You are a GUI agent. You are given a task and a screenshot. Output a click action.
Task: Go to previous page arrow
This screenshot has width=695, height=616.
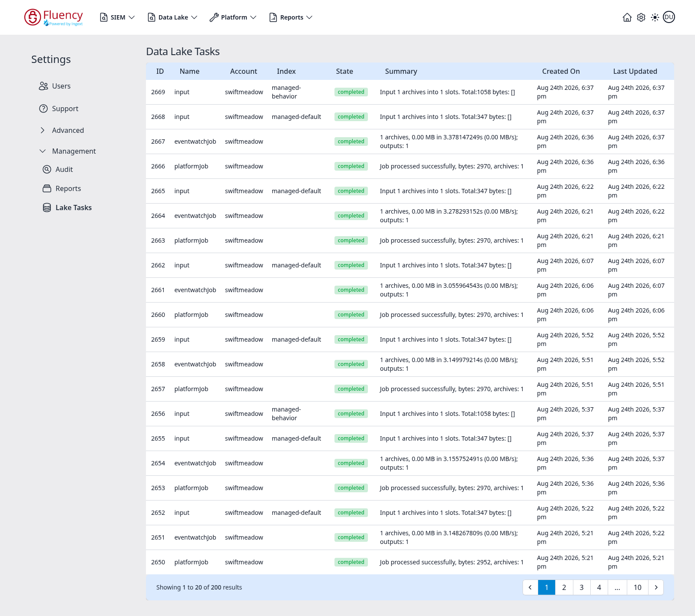coord(530,587)
